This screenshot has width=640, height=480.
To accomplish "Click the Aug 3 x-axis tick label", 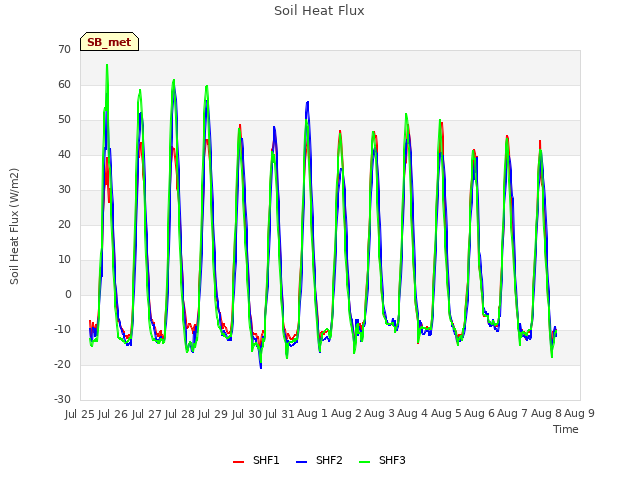I will coord(379,413).
